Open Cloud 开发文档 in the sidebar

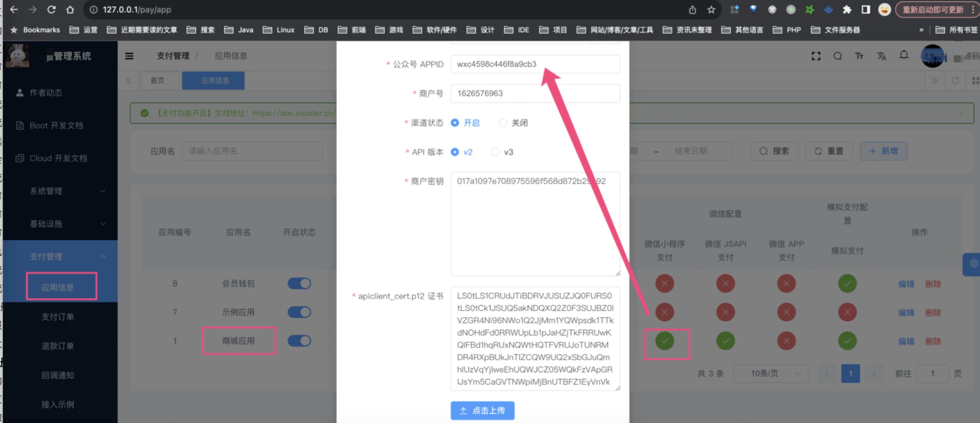(x=61, y=158)
